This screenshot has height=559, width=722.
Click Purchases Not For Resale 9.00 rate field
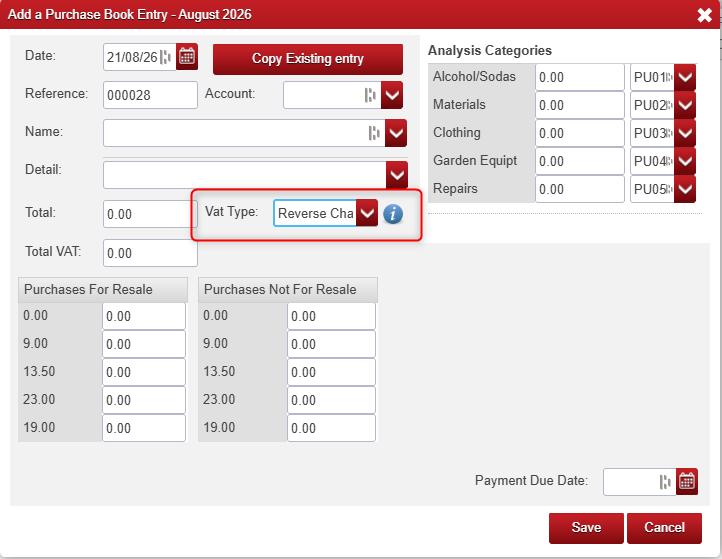pyautogui.click(x=331, y=344)
